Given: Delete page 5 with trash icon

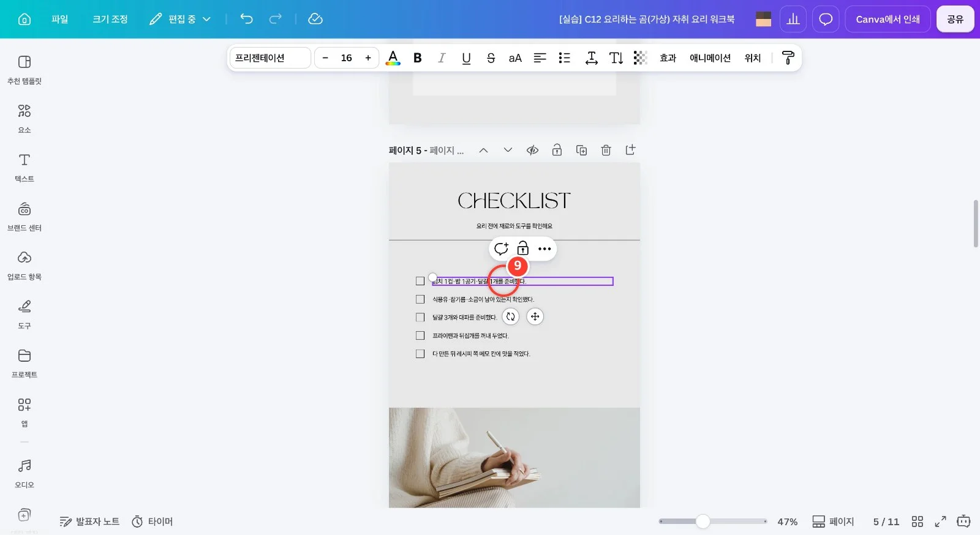Looking at the screenshot, I should pyautogui.click(x=606, y=150).
